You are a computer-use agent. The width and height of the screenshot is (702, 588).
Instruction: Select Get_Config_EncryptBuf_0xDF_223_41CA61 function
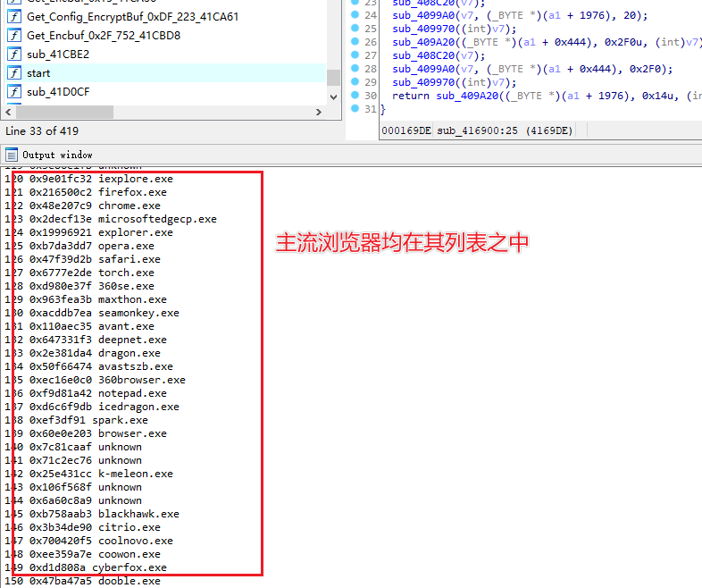pyautogui.click(x=132, y=17)
